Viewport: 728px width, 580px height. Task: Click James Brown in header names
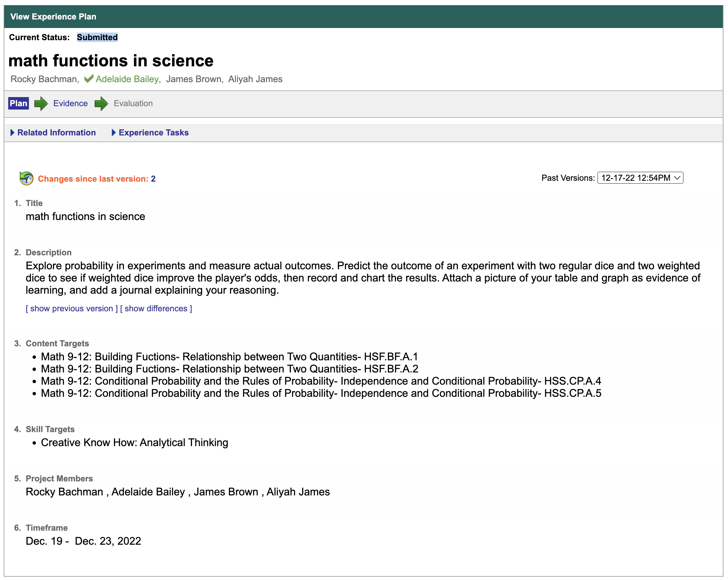coord(194,79)
